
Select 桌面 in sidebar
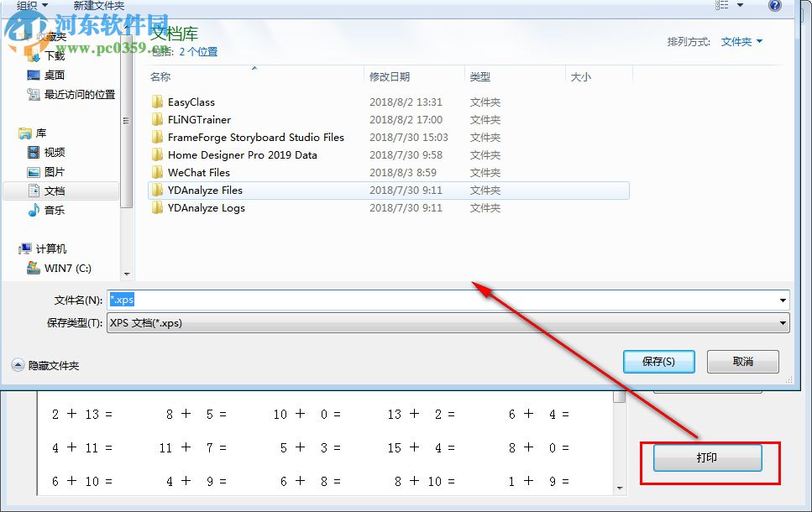point(55,75)
